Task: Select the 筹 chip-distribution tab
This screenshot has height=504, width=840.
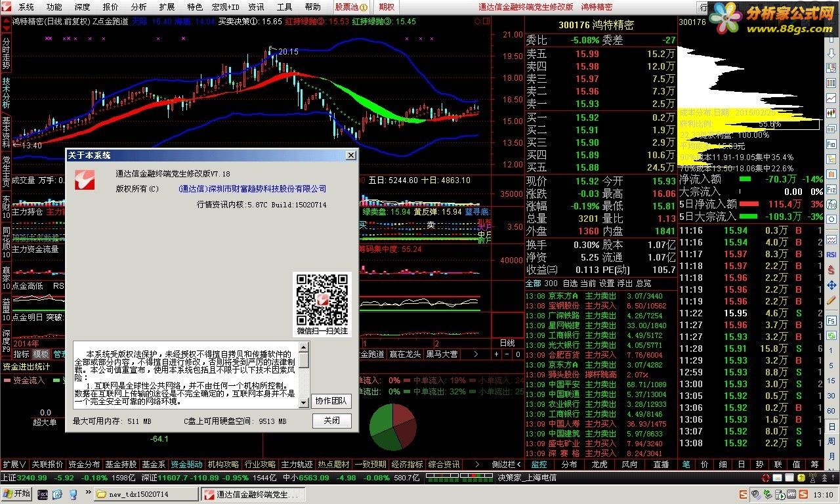Action: click(814, 465)
